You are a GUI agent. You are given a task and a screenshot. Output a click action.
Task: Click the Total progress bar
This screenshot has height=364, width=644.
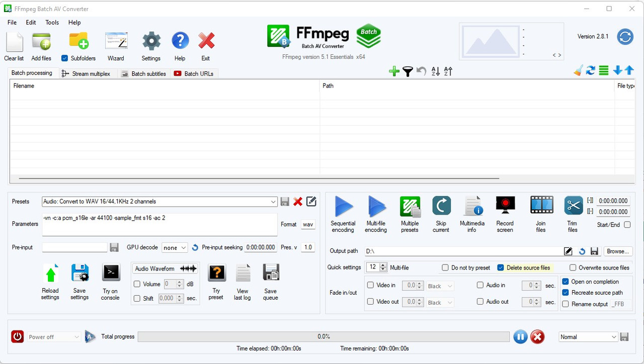pos(324,337)
